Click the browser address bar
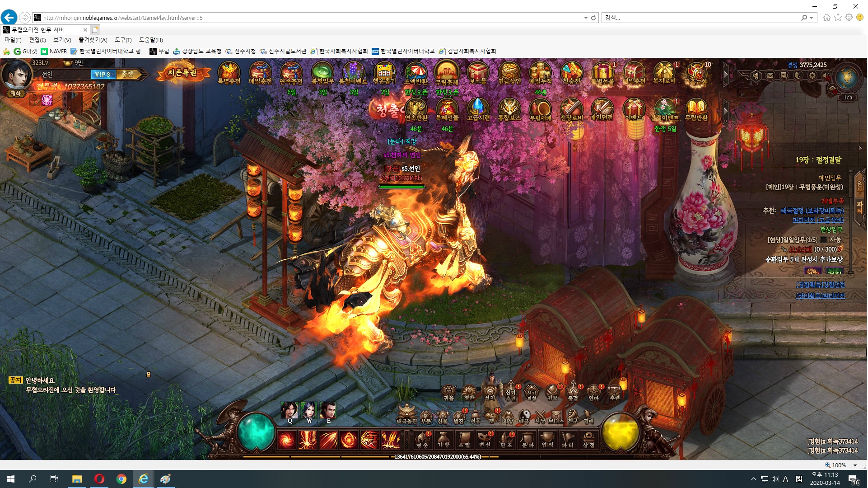The height and width of the screenshot is (488, 868). [x=312, y=18]
